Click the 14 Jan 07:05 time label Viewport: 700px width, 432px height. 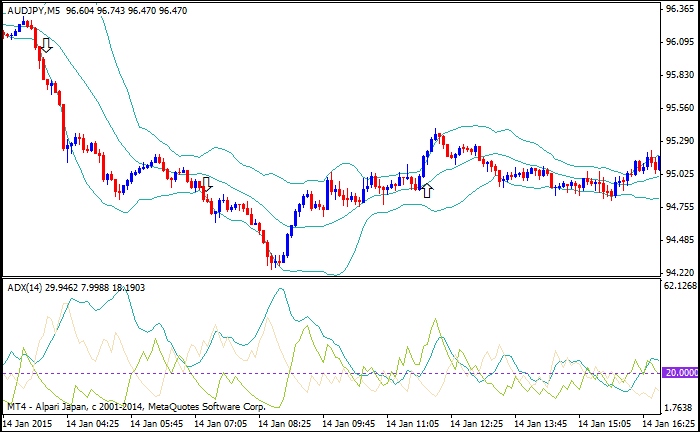(221, 424)
